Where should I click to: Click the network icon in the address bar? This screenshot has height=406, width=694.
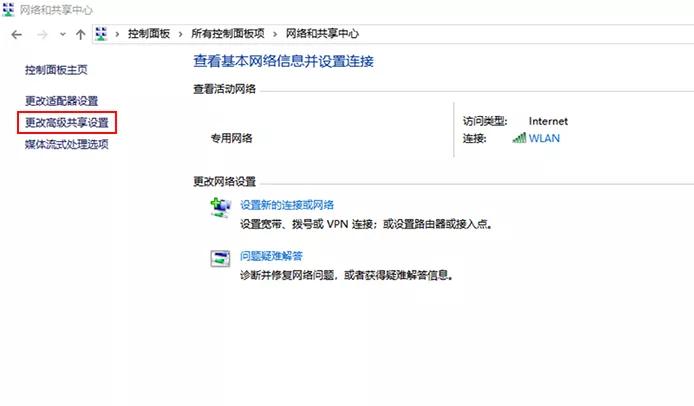101,34
